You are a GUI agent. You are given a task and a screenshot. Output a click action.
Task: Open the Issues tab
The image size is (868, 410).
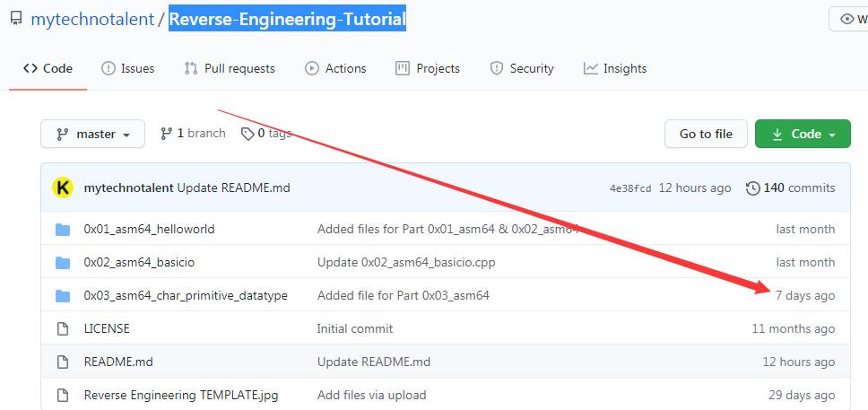[x=128, y=68]
